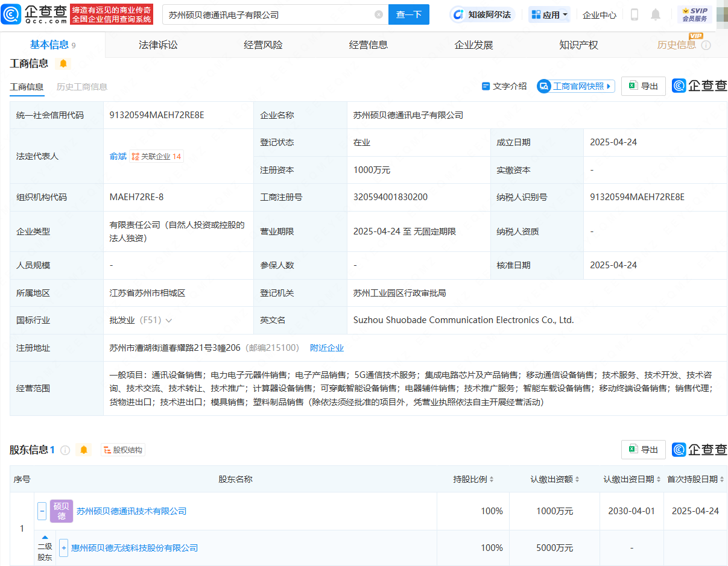The height and width of the screenshot is (566, 728).
Task: Click the registered address 春耀路21号3幢206
Action: [176, 348]
